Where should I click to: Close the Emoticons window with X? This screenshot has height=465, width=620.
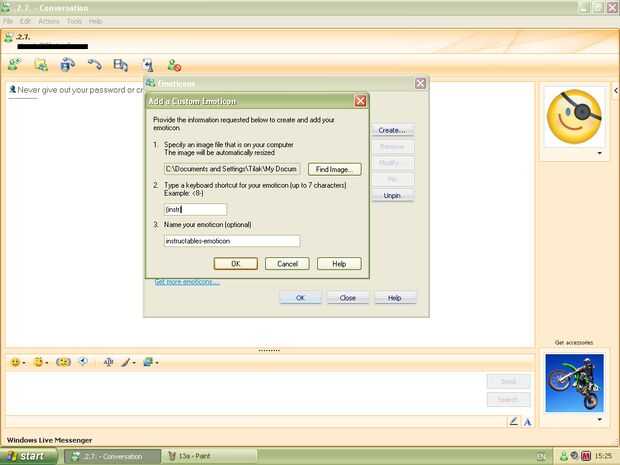pyautogui.click(x=420, y=83)
